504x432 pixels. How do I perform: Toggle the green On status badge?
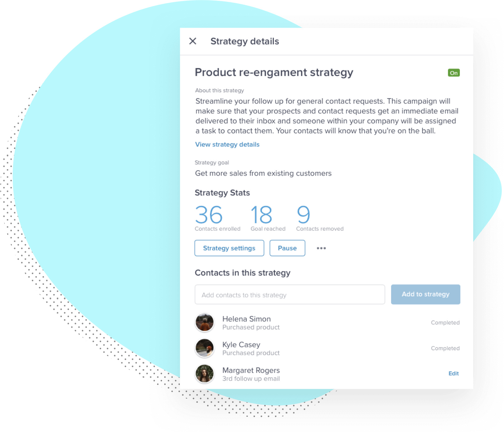point(454,73)
